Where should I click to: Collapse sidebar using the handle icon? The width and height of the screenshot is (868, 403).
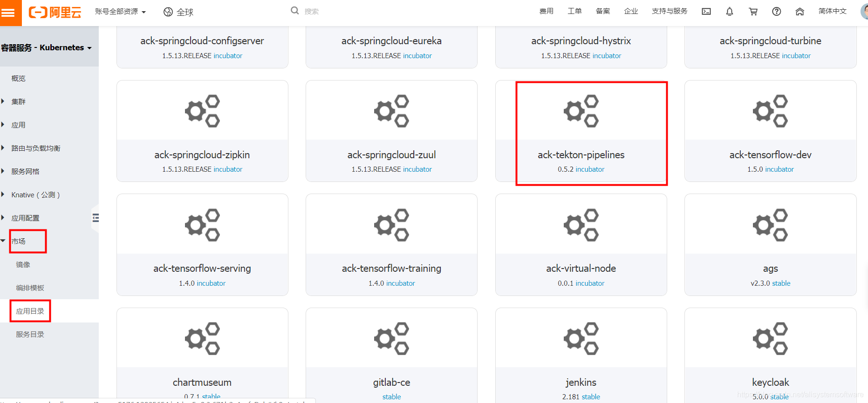(x=96, y=218)
